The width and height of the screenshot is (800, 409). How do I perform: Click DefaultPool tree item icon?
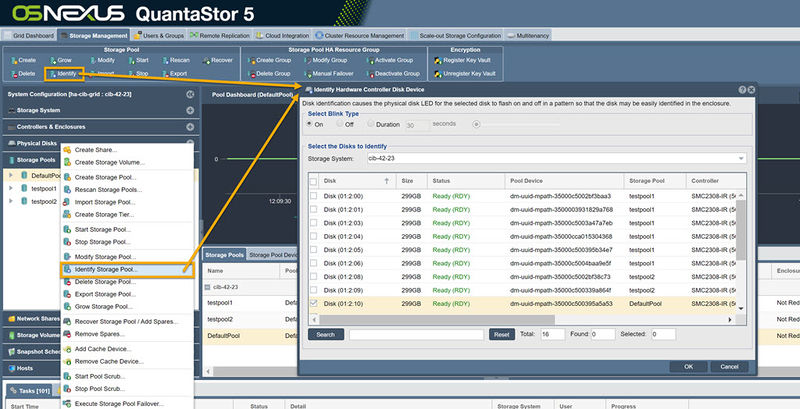[x=24, y=175]
